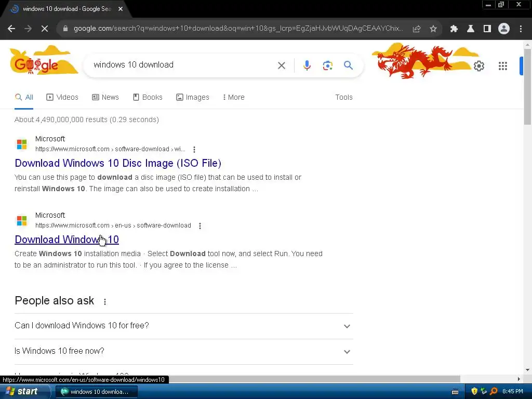Click the vertical scrollbar thumb
The width and height of the screenshot is (532, 399).
point(527,86)
